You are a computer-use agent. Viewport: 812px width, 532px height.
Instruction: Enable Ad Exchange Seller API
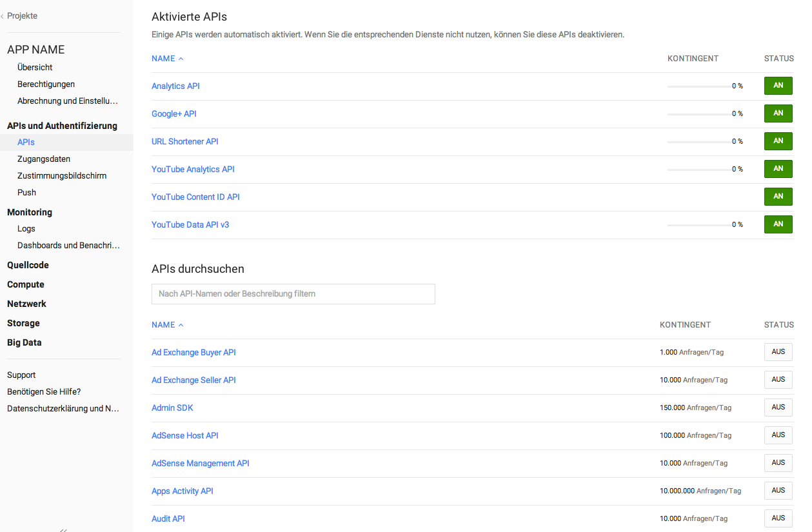point(778,380)
